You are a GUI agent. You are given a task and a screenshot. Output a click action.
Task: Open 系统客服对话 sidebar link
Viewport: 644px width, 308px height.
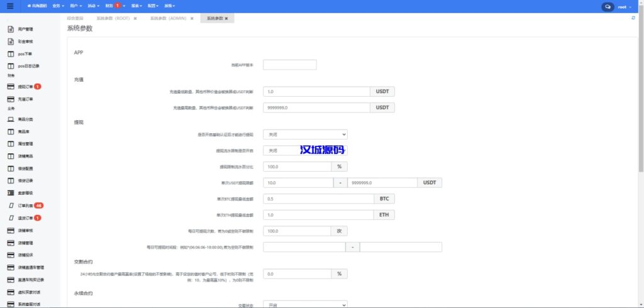pyautogui.click(x=29, y=304)
